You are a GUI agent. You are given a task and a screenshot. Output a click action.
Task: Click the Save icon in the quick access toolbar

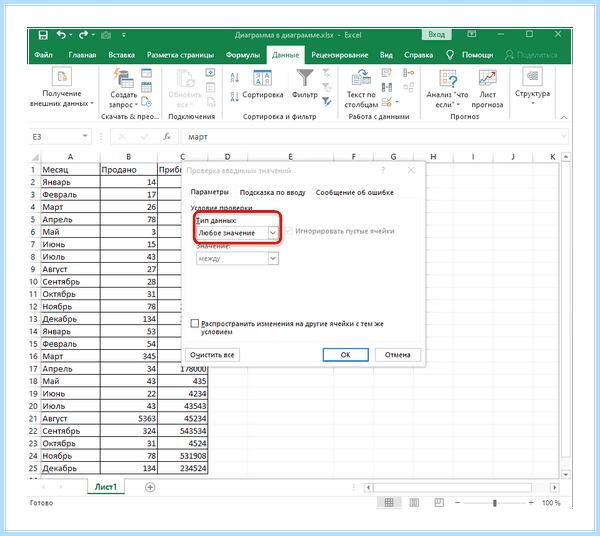pyautogui.click(x=43, y=35)
